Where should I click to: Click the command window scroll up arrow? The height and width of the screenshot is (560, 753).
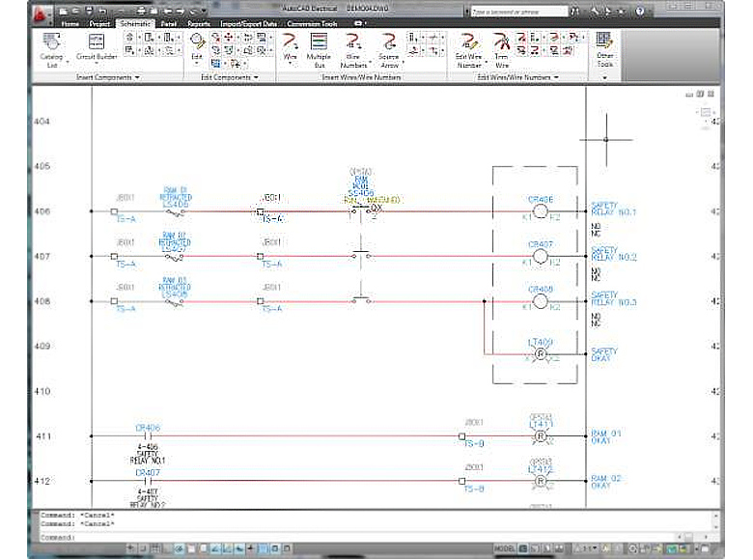[x=715, y=516]
